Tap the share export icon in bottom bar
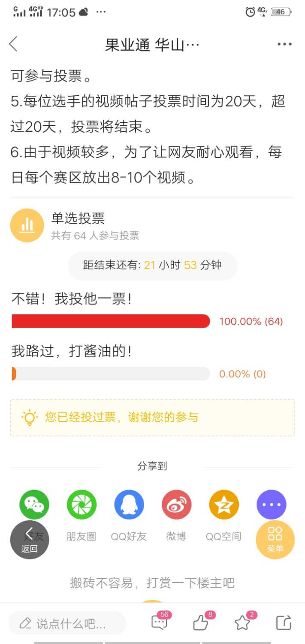This screenshot has height=644, width=305. pos(284,623)
